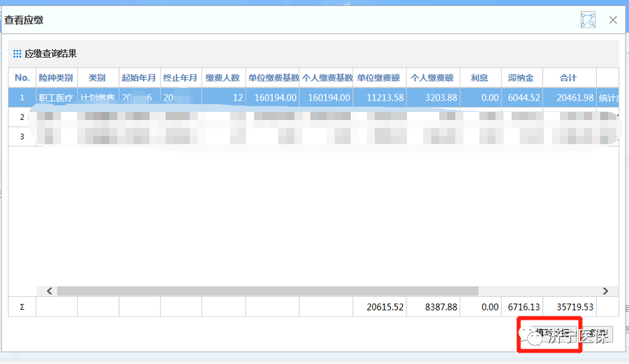Click the grand total 35719.53
Image resolution: width=629 pixels, height=364 pixels.
click(569, 306)
